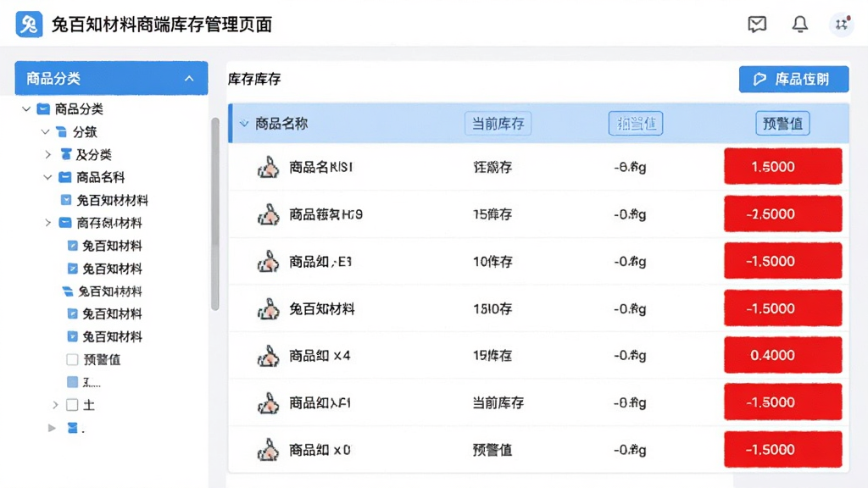Collapse the 商品名称 table header chevron
The image size is (868, 488).
tap(244, 124)
